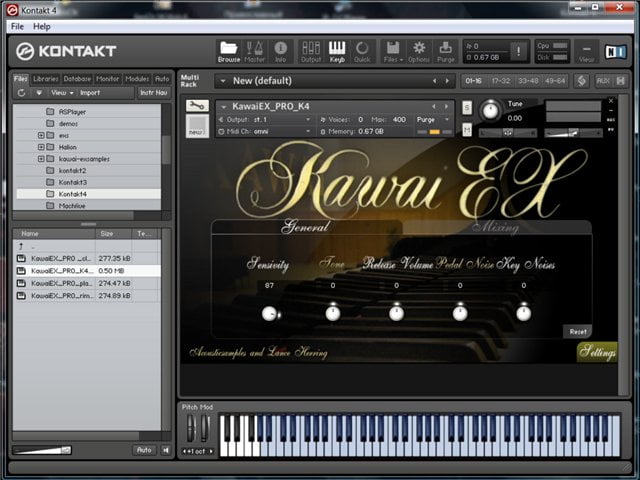Viewport: 640px width, 480px height.
Task: Solo the KawaiEX instrument with S button
Action: pos(467,108)
